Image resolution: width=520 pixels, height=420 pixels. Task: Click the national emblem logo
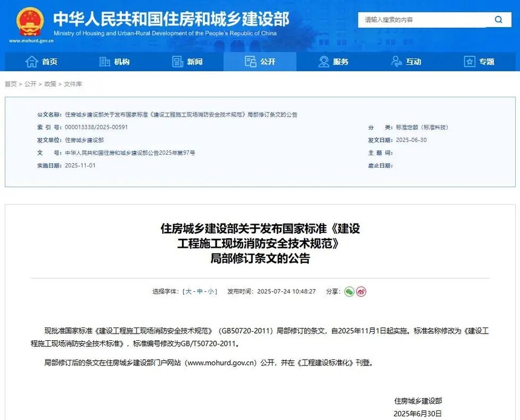pyautogui.click(x=30, y=22)
